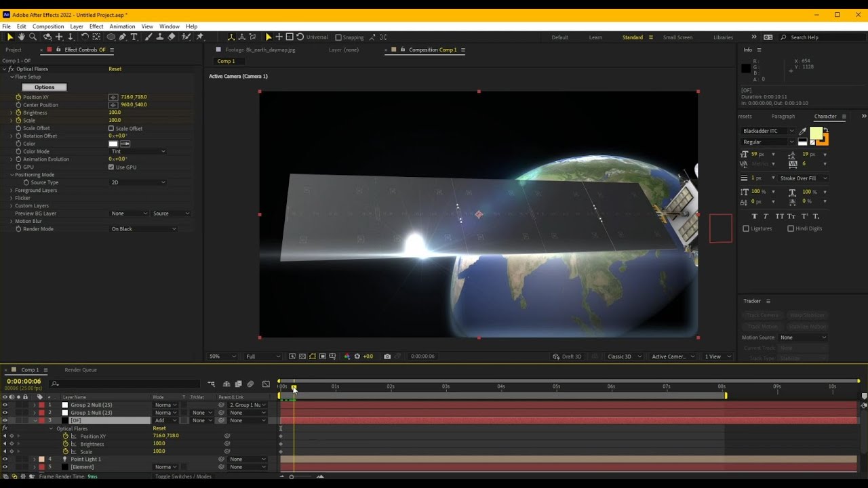Image resolution: width=868 pixels, height=488 pixels.
Task: Enable the Ligatures checkbox
Action: (746, 228)
